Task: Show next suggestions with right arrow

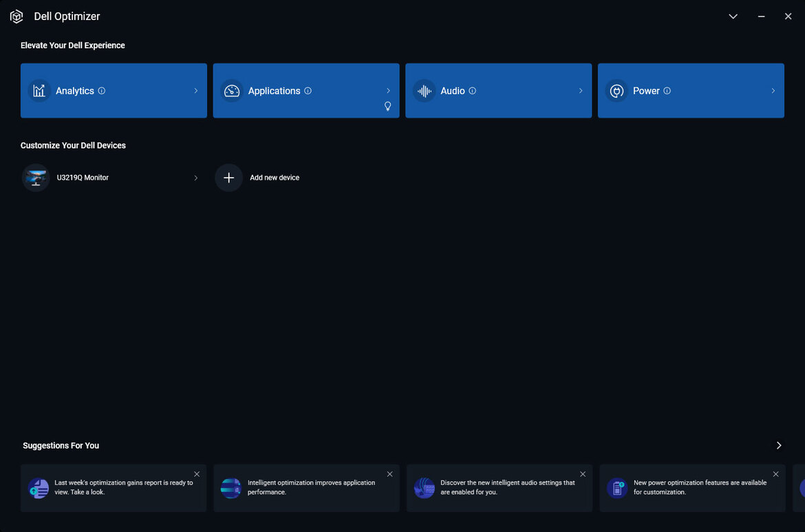Action: [x=779, y=445]
